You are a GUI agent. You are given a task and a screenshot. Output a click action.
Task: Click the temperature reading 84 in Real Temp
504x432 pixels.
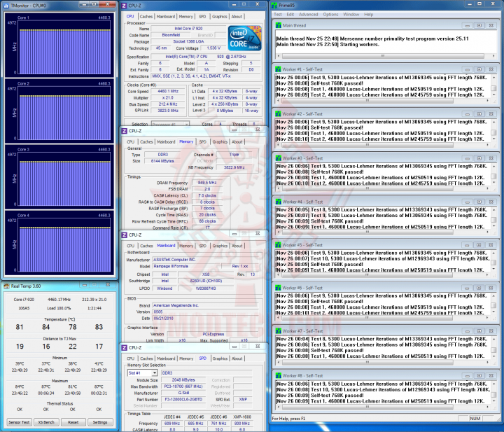click(x=46, y=327)
